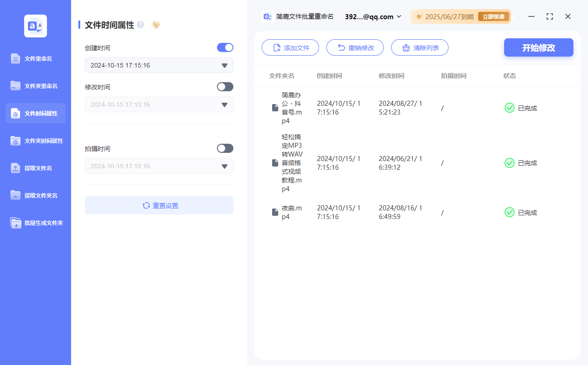This screenshot has width=588, height=365.
Task: Click the help question mark beside 文件时间属性
Action: coord(140,25)
